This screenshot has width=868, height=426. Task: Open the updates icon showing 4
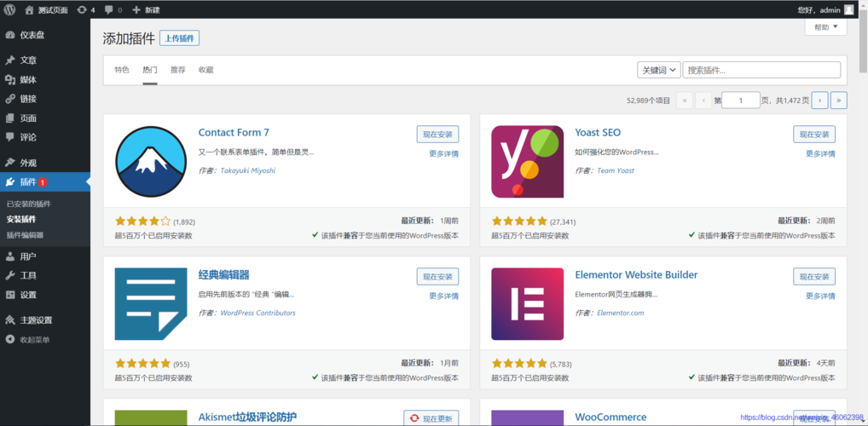pos(81,9)
